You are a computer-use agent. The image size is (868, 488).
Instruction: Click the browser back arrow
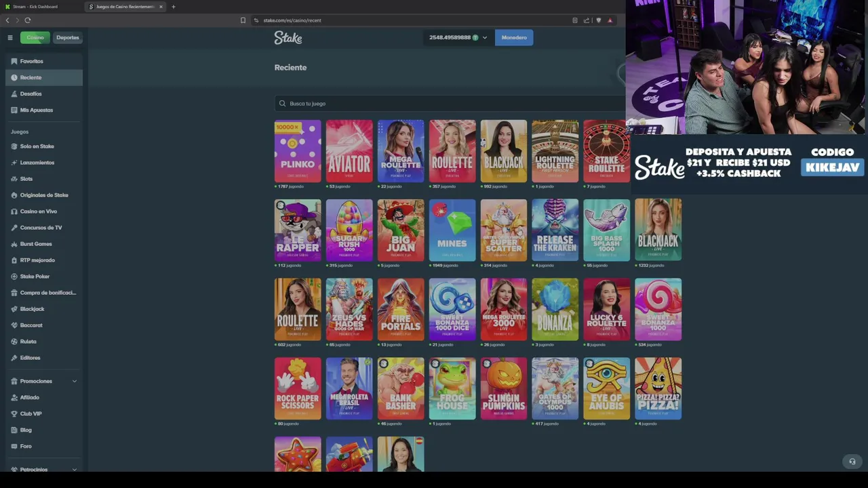click(7, 20)
